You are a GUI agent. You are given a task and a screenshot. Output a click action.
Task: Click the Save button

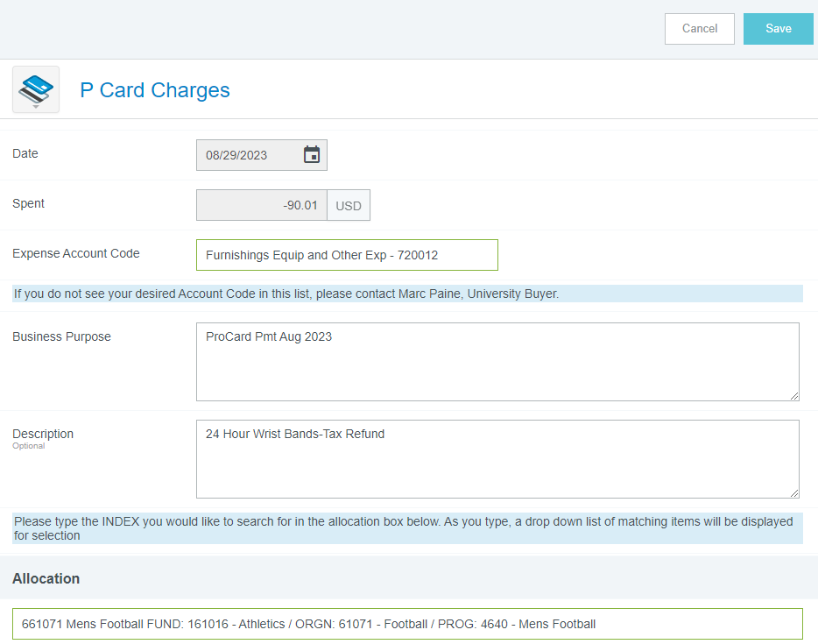[778, 29]
